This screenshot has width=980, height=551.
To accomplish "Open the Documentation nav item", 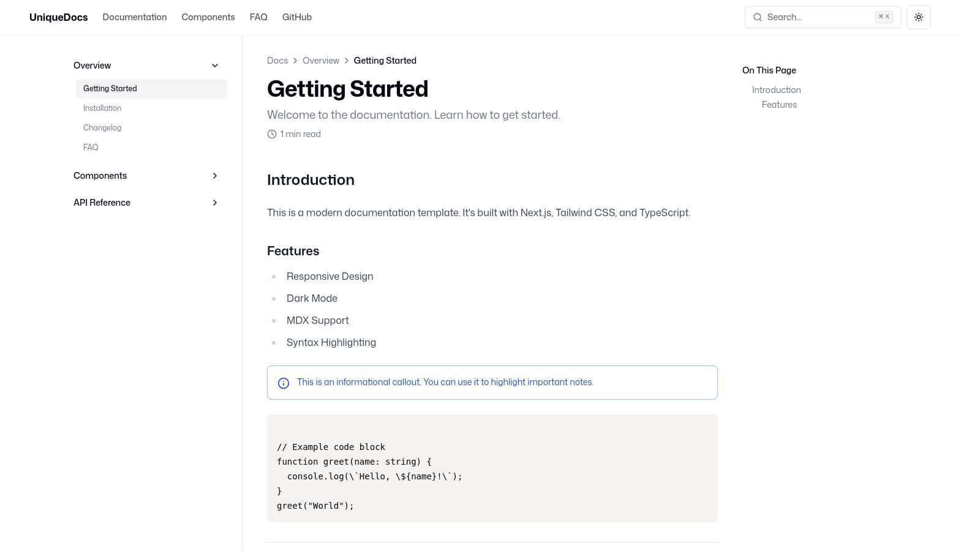I will 135,17.
